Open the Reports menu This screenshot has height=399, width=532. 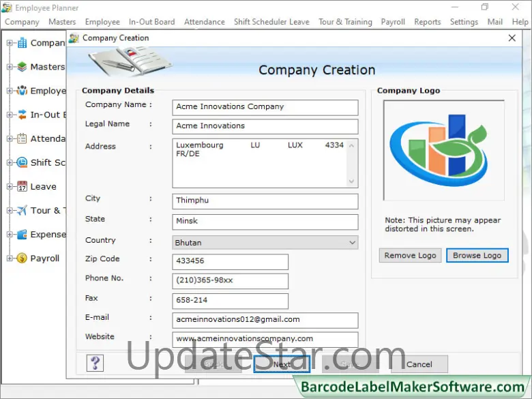[428, 22]
